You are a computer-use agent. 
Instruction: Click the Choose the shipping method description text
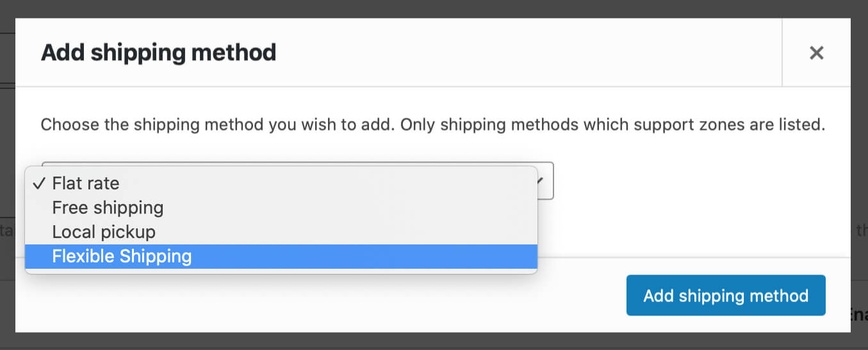[x=432, y=124]
